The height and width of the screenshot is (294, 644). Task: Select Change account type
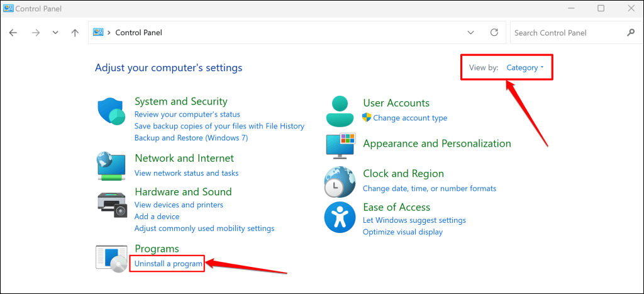(x=410, y=118)
